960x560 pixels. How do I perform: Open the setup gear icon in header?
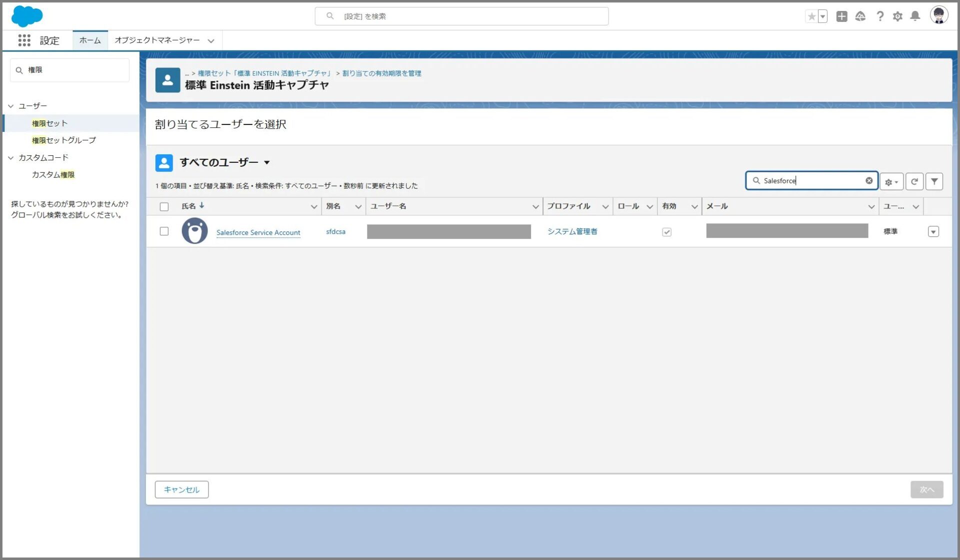(x=898, y=16)
